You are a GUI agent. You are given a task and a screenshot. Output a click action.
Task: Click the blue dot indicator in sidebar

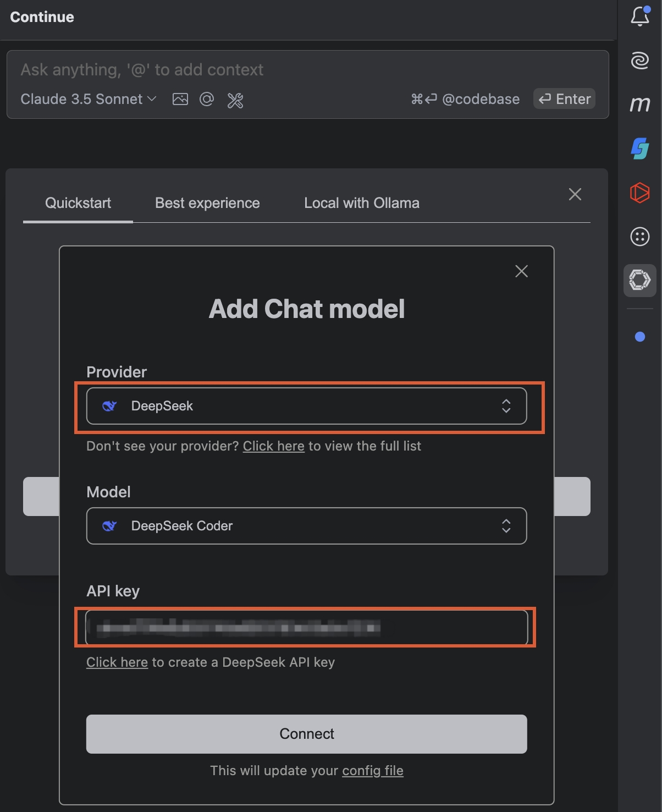tap(640, 337)
